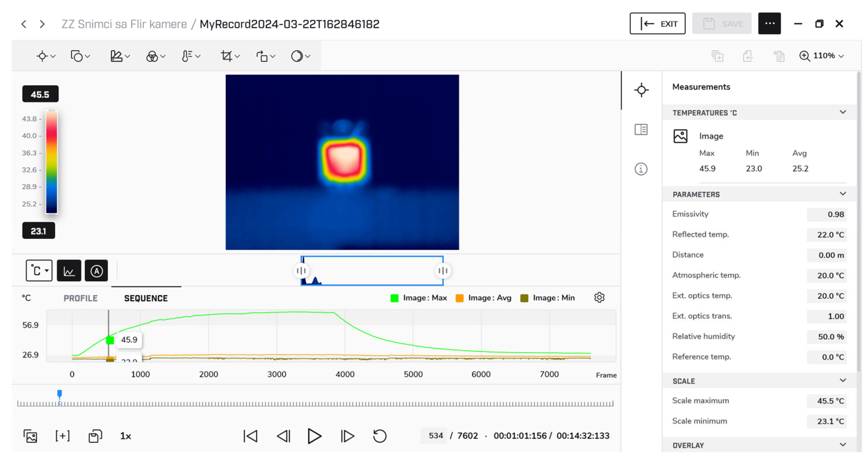868x459 pixels.
Task: Toggle auto-scale A button
Action: click(x=96, y=271)
